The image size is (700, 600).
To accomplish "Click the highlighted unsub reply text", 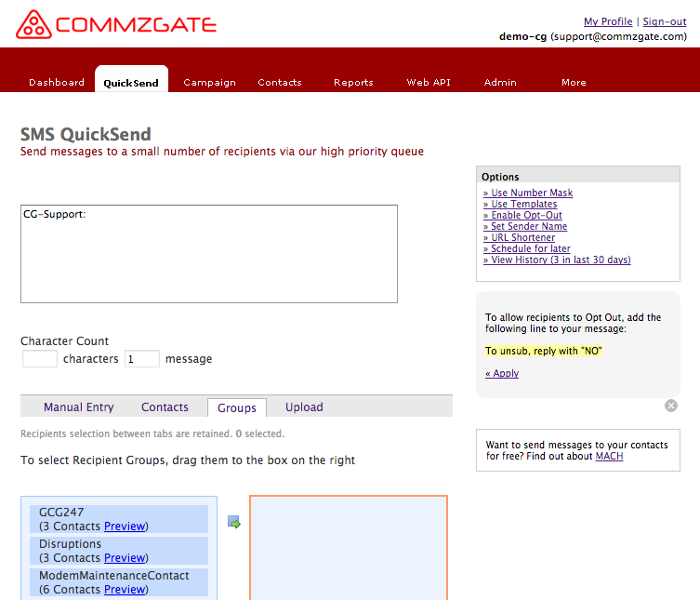I will tap(543, 351).
